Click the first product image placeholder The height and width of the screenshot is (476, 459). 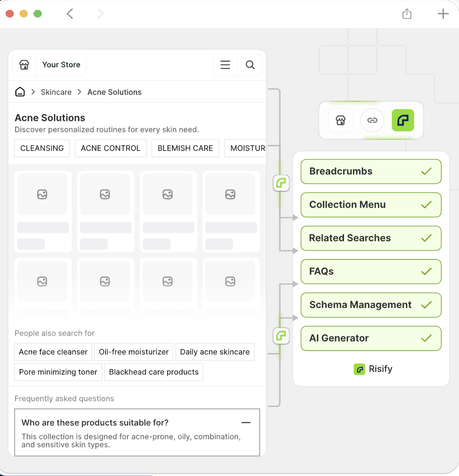pos(43,194)
